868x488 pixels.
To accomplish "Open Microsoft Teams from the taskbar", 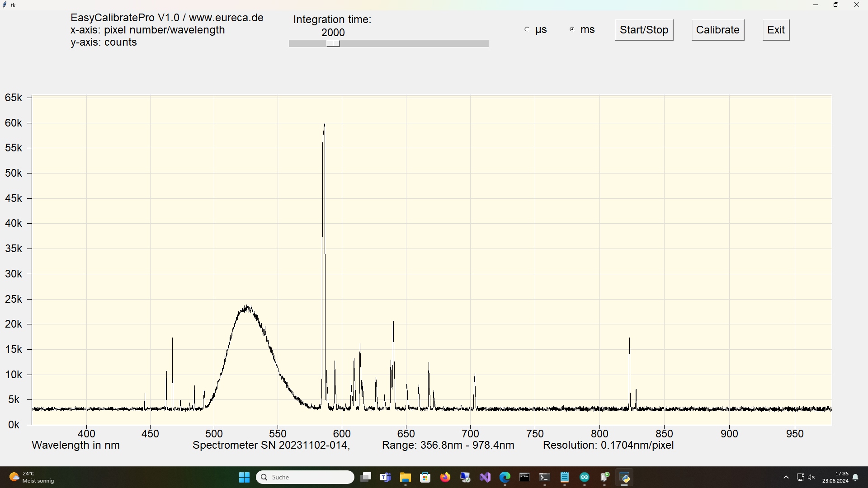I will click(x=386, y=477).
